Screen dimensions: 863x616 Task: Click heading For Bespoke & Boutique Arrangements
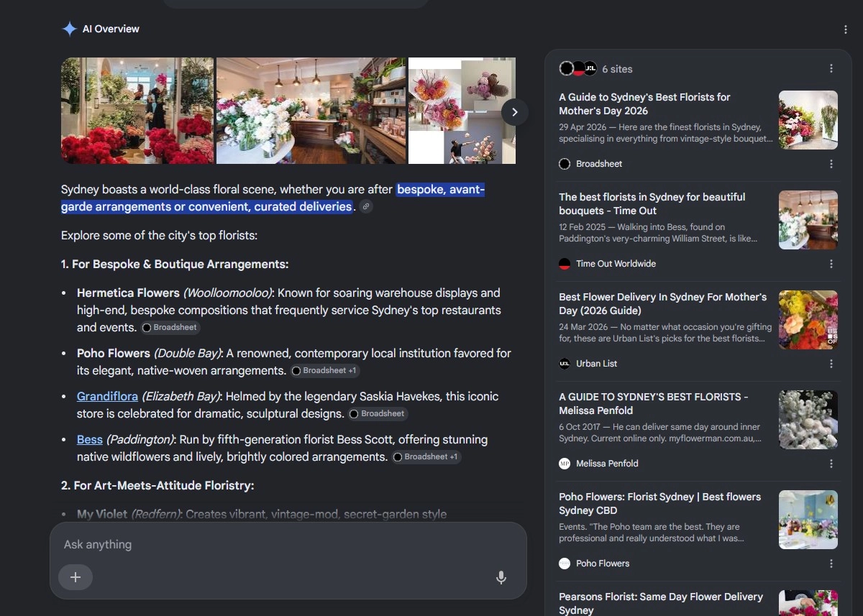click(x=175, y=265)
